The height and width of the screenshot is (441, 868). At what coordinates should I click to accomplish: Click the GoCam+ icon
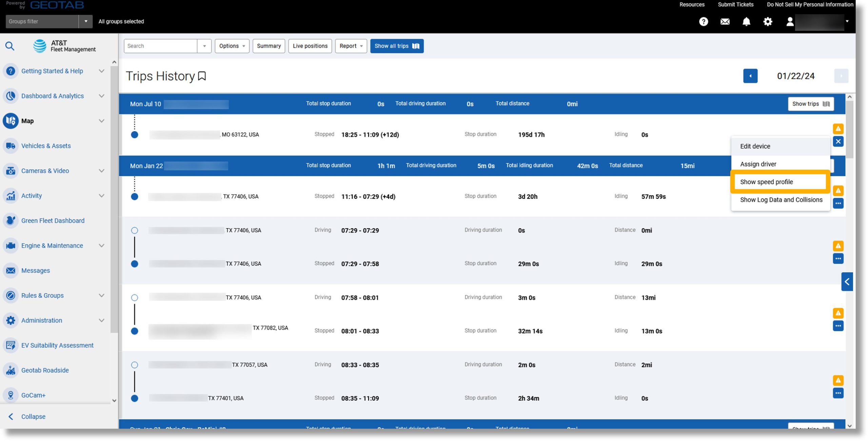(11, 395)
